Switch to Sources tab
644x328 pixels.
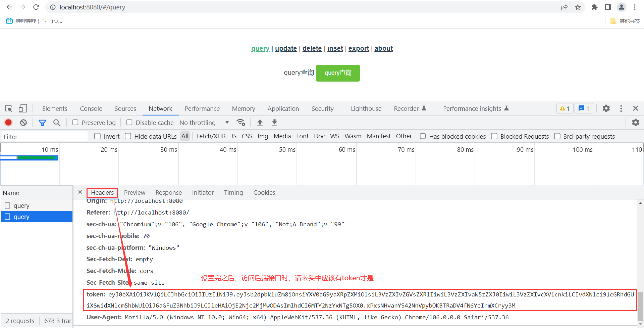(x=125, y=108)
